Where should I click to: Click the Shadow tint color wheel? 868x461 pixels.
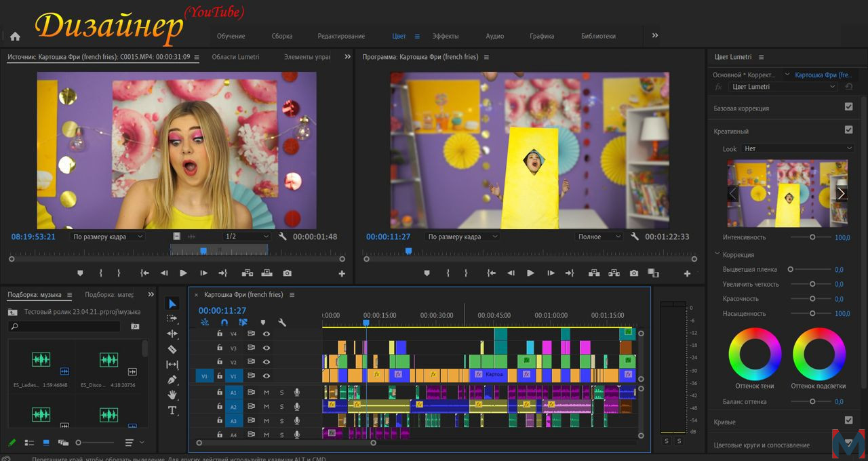click(x=755, y=353)
